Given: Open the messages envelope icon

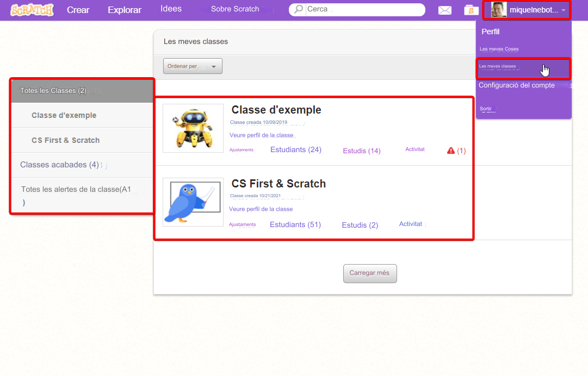Looking at the screenshot, I should coord(444,10).
